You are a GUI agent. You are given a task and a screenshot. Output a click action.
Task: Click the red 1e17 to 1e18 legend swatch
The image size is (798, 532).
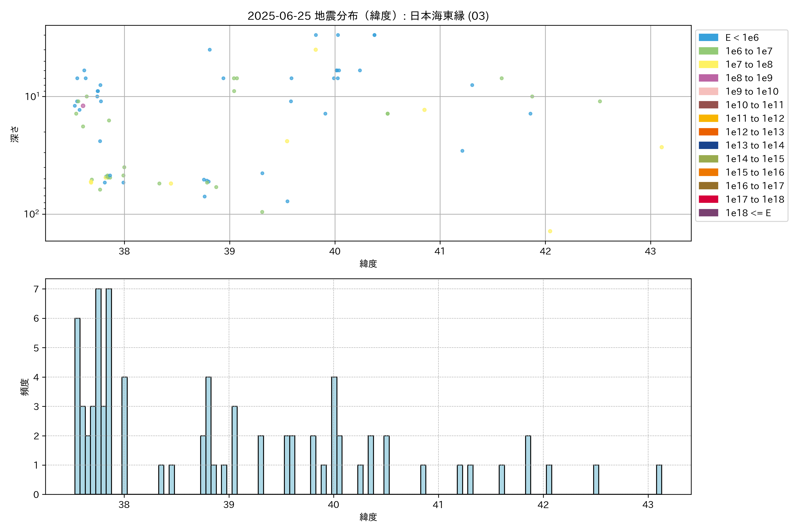[708, 199]
